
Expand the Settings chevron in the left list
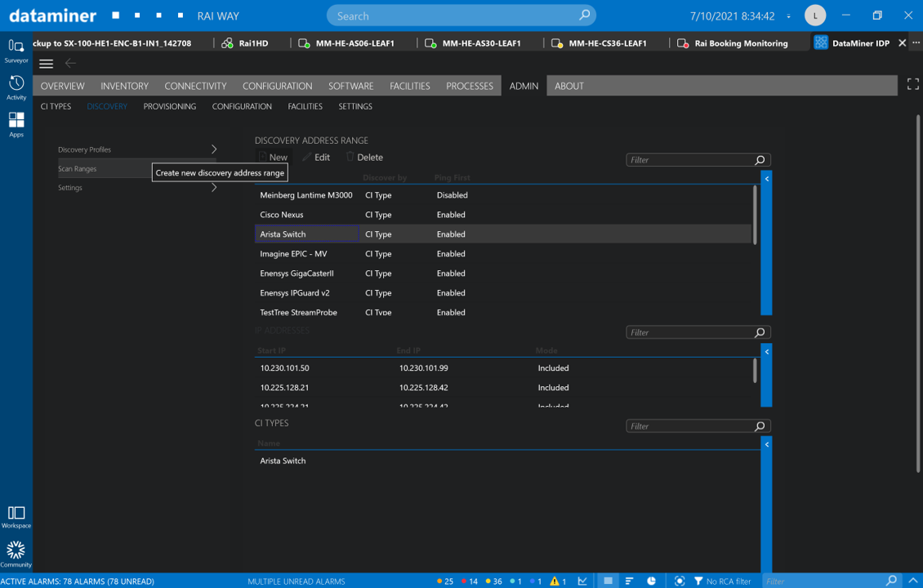(x=214, y=188)
